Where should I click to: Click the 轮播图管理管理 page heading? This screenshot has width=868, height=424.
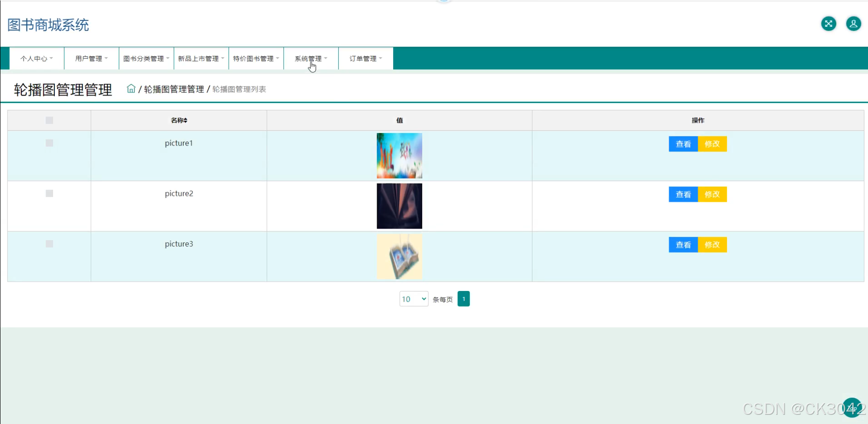tap(63, 90)
